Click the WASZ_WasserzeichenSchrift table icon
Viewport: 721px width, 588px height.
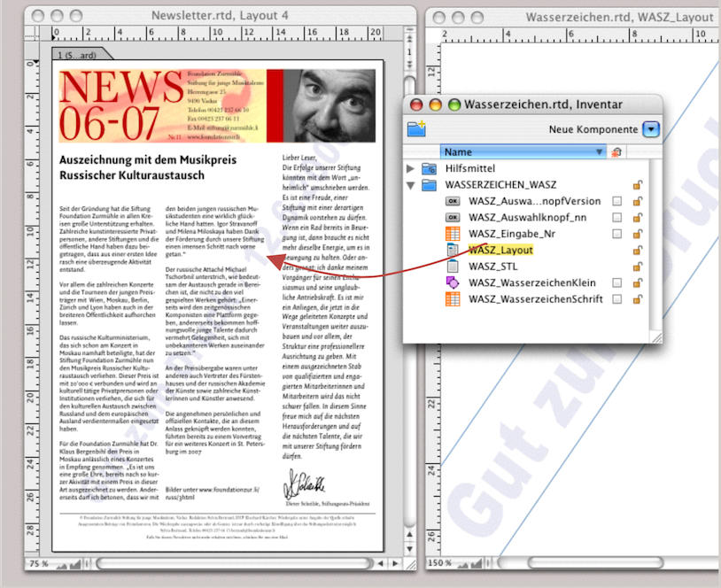453,299
